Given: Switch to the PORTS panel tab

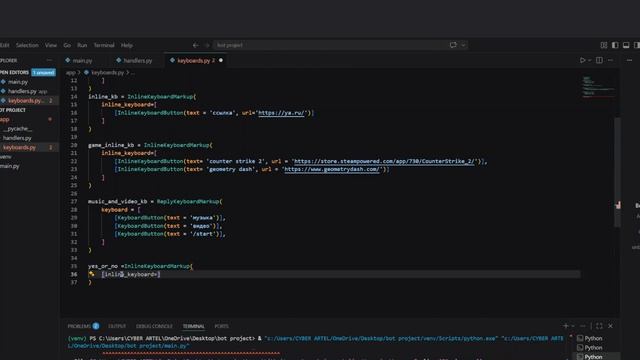Looking at the screenshot, I should [222, 327].
